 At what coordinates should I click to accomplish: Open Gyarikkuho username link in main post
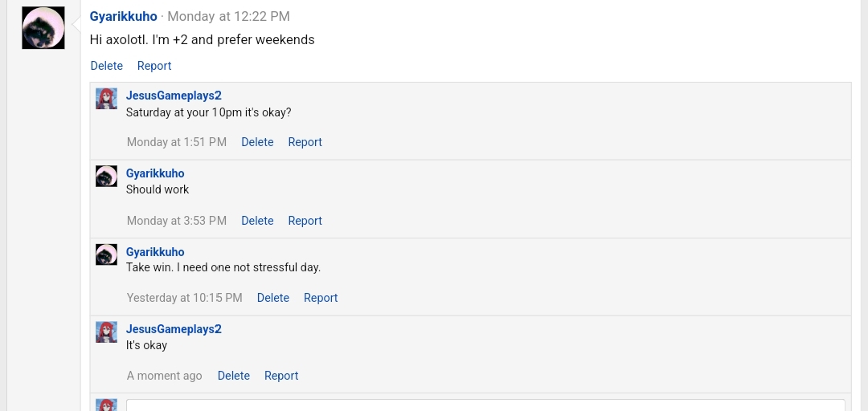(x=124, y=17)
